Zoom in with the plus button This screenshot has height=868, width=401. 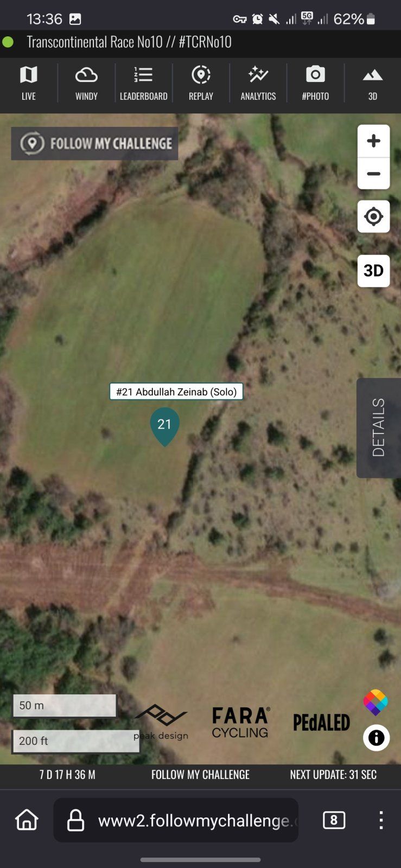[x=373, y=141]
